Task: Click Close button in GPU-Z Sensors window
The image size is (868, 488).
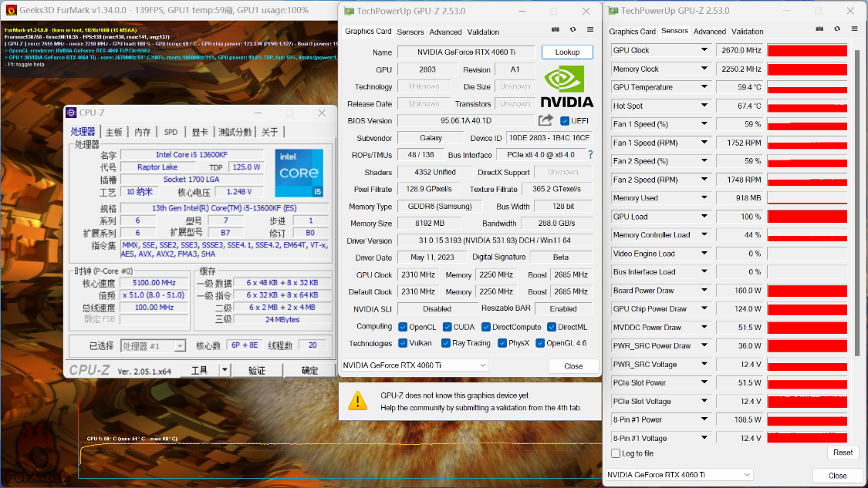Action: (x=837, y=475)
